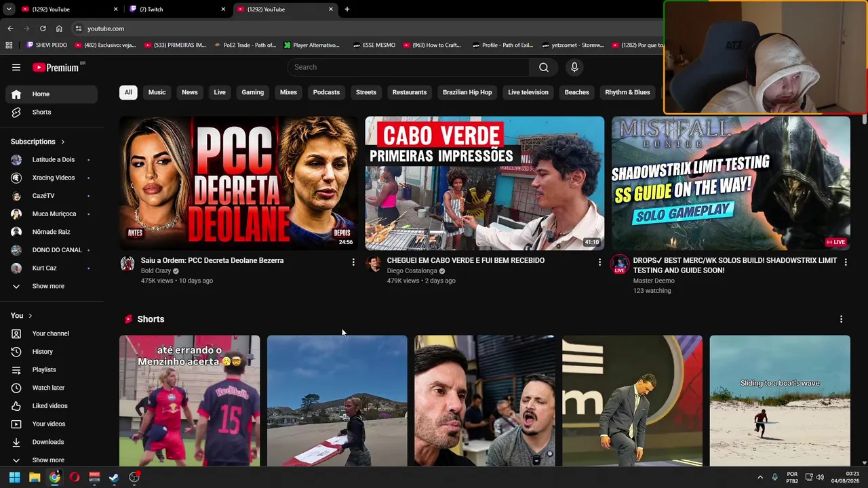Open the Shorts section three-dot menu
This screenshot has width=868, height=488.
click(842, 319)
